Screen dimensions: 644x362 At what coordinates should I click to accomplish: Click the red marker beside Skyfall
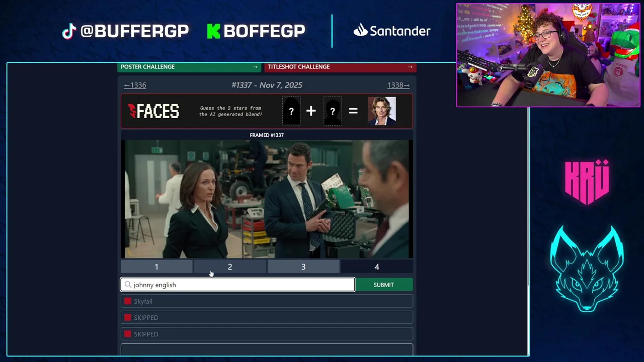coord(127,301)
